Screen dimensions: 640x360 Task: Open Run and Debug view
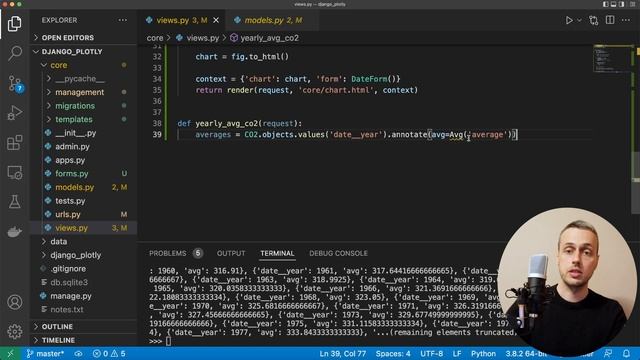(15, 113)
